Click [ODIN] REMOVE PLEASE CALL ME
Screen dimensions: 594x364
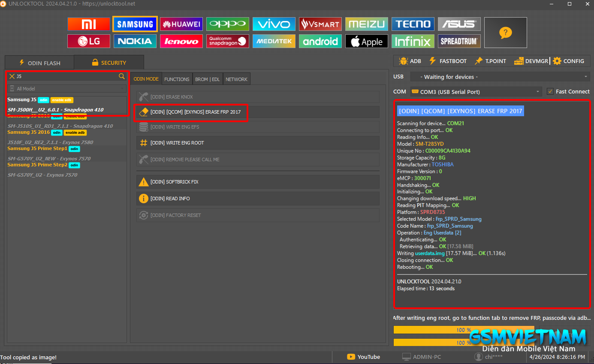(x=258, y=159)
